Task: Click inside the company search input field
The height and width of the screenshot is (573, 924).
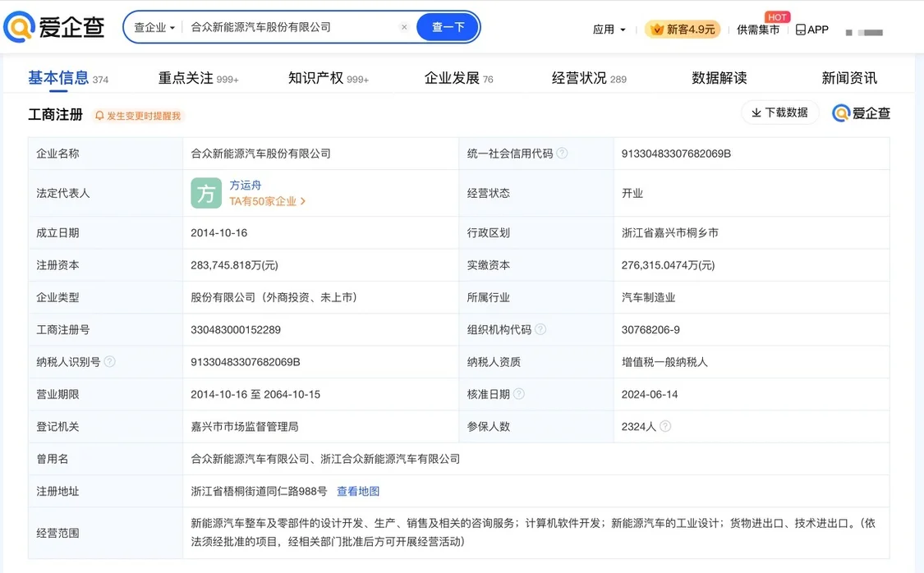Action: [x=287, y=26]
